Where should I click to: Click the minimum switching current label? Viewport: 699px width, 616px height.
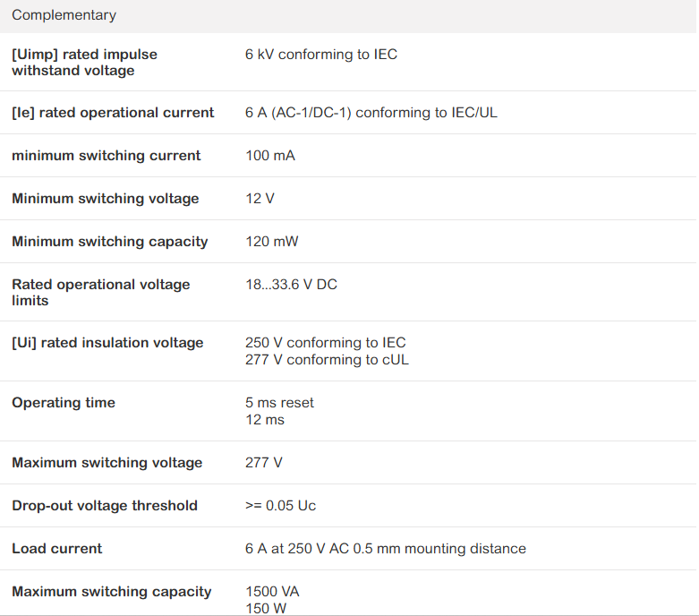pos(107,156)
